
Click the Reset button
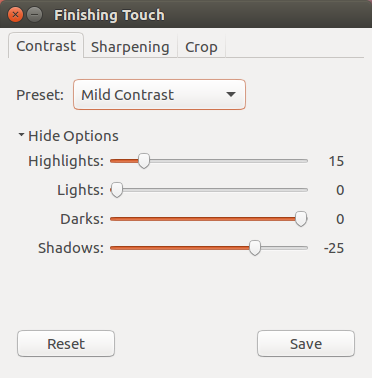66,344
